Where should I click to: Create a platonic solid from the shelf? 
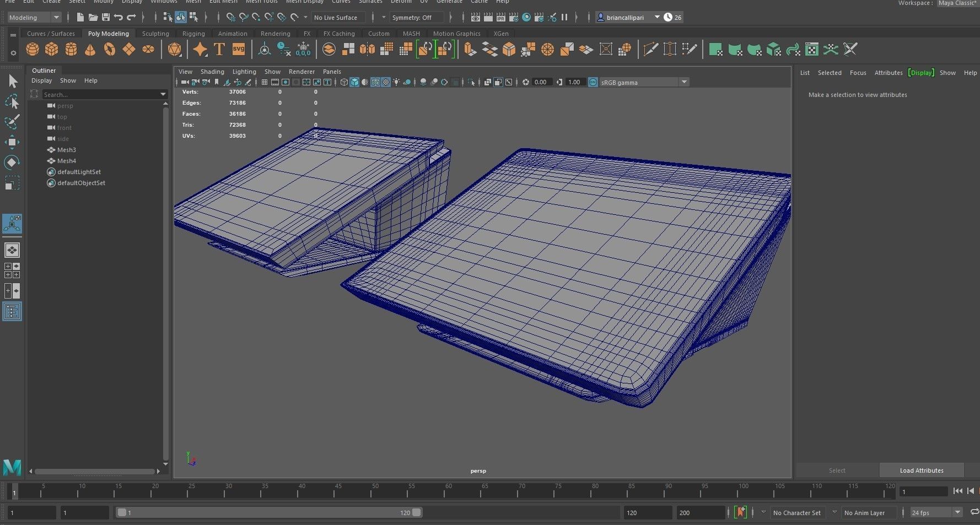pos(174,50)
